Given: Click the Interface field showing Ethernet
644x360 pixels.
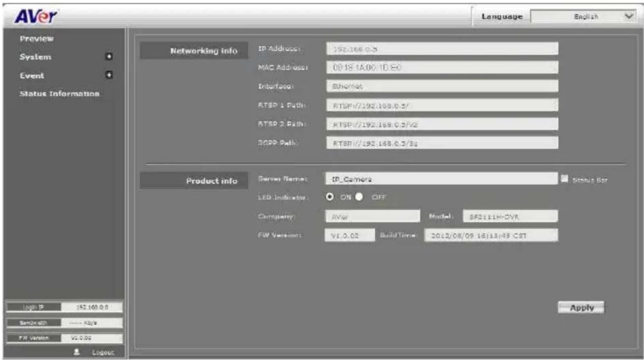Looking at the screenshot, I should click(x=441, y=86).
